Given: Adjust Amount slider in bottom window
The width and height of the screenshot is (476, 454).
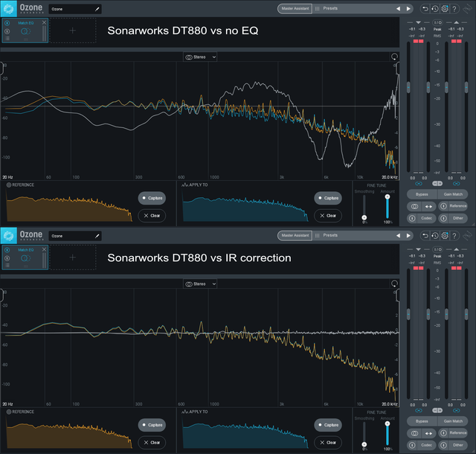Looking at the screenshot, I should [387, 423].
